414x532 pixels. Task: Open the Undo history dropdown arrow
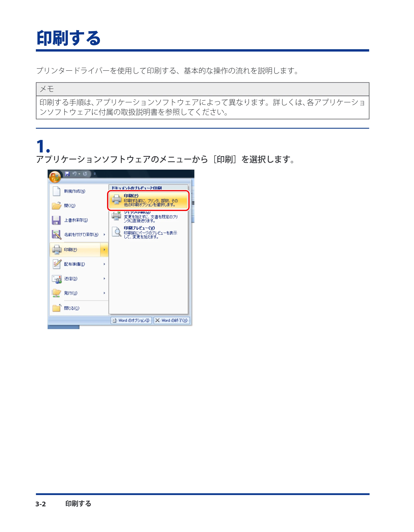(x=79, y=174)
